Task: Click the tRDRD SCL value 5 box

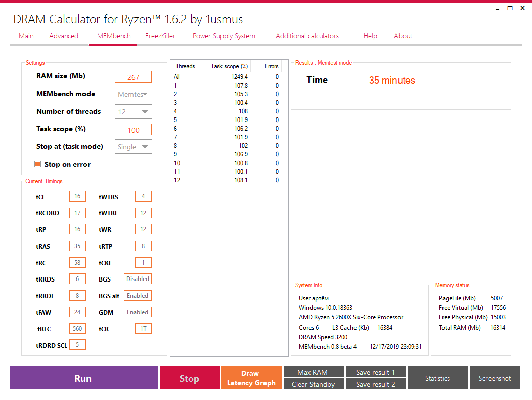Action: coord(78,345)
